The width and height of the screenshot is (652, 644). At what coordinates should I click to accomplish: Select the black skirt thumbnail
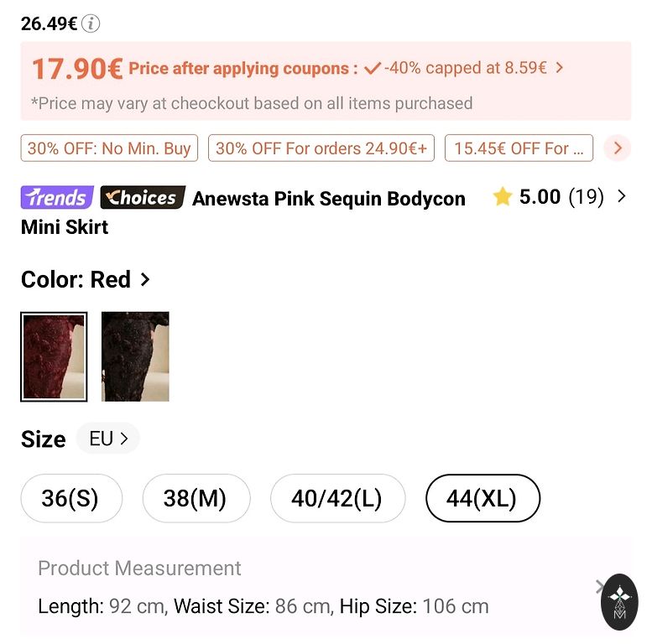click(x=135, y=356)
